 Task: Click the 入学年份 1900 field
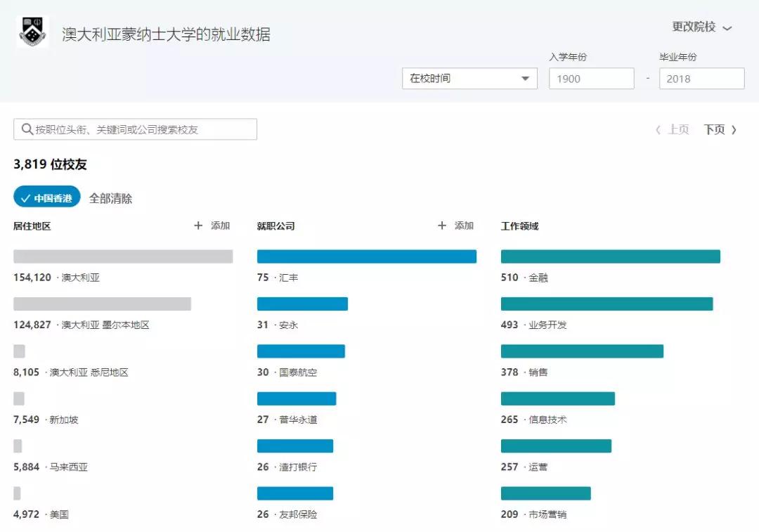click(x=591, y=79)
